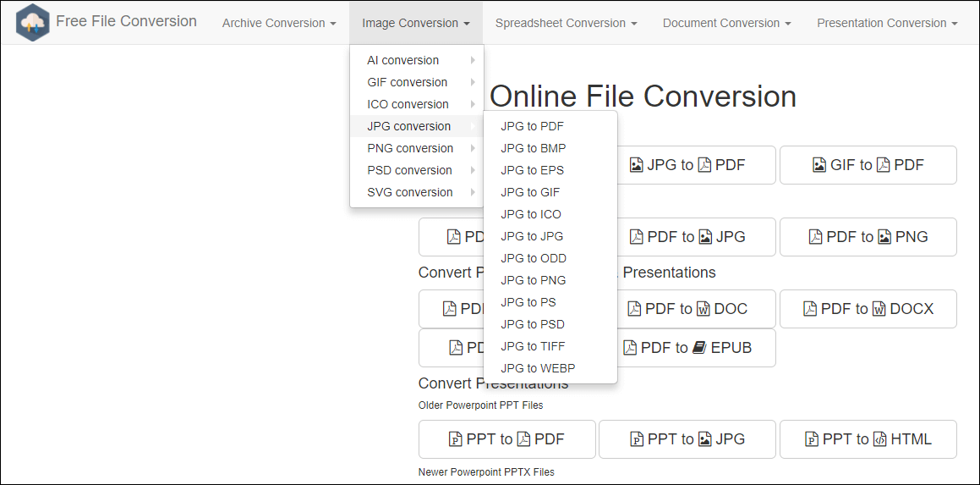The width and height of the screenshot is (980, 485).
Task: Click the PDF to PNG conversion button
Action: click(x=868, y=237)
